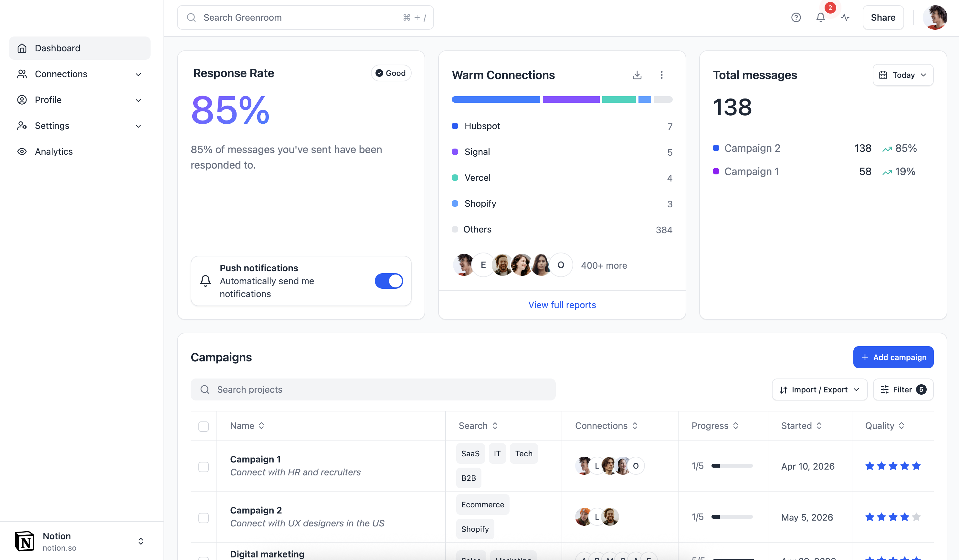The width and height of the screenshot is (959, 560).
Task: Open the Analytics section in the sidebar
Action: (54, 151)
